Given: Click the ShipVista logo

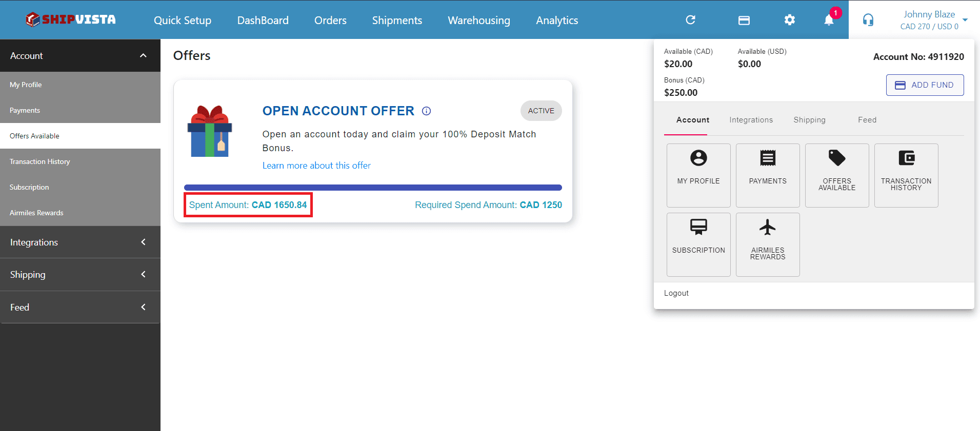Looking at the screenshot, I should click(71, 19).
